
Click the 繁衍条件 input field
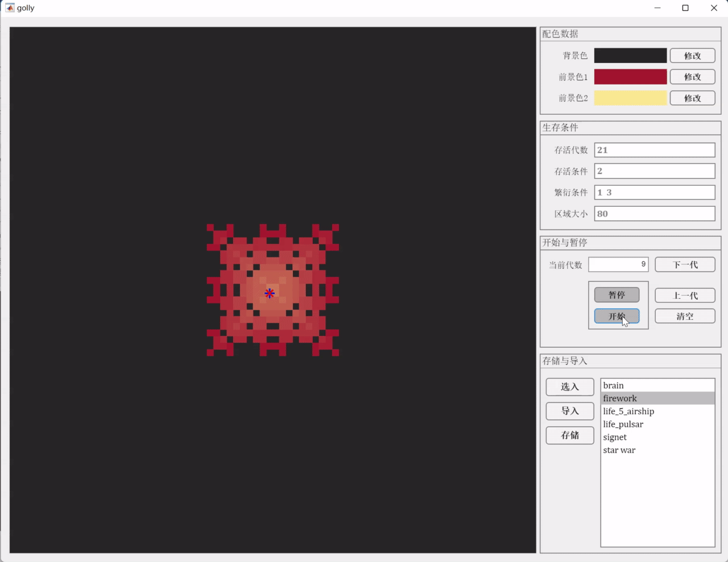coord(655,193)
